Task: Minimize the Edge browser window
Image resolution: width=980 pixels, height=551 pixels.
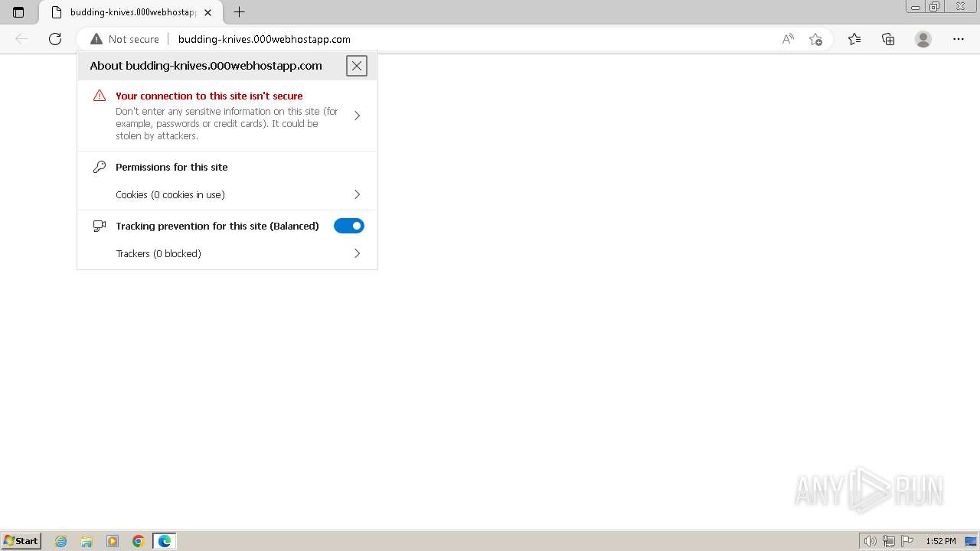Action: pyautogui.click(x=916, y=7)
